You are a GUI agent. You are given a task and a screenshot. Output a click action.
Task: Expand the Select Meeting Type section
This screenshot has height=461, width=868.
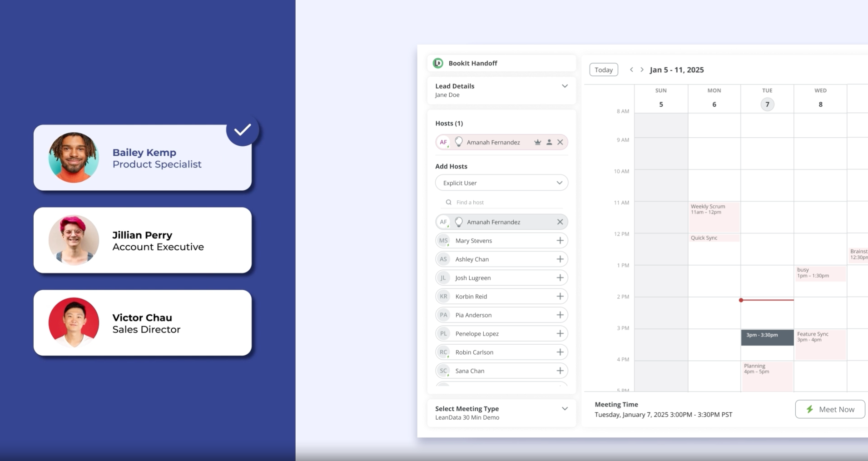pos(565,409)
